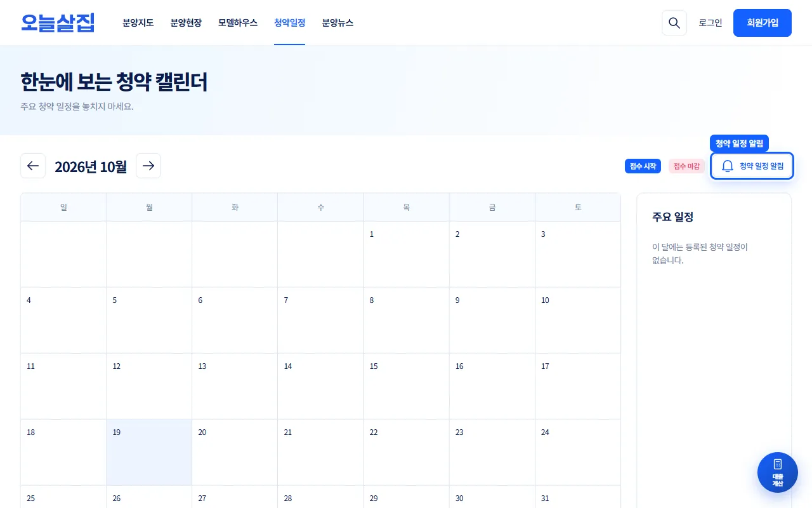Go to 모델하우스 menu
This screenshot has width=812, height=508.
point(238,23)
